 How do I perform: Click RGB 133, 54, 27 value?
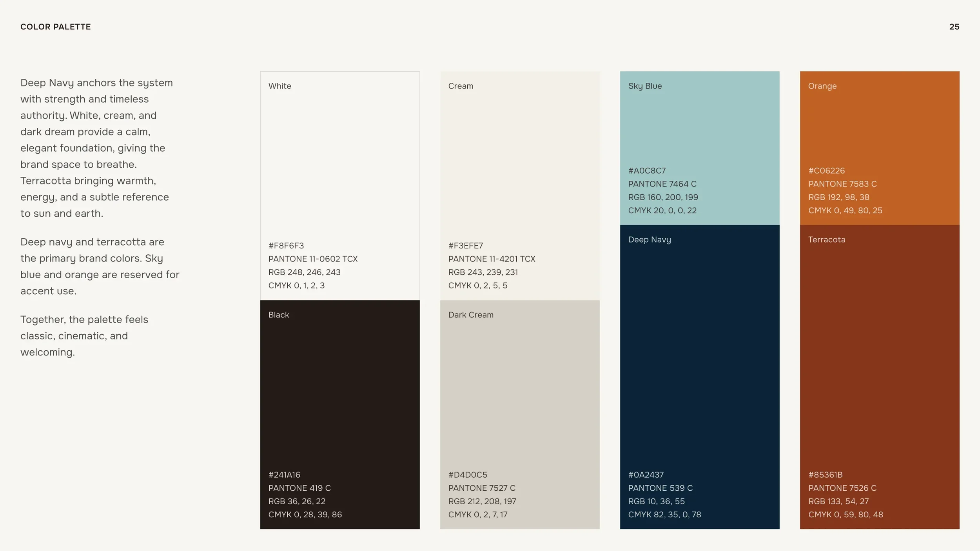coord(838,502)
